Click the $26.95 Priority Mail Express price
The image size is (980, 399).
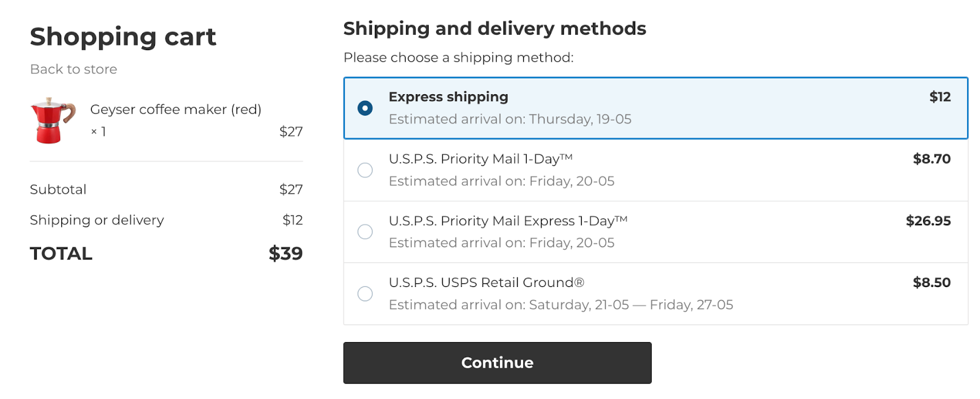tap(929, 221)
